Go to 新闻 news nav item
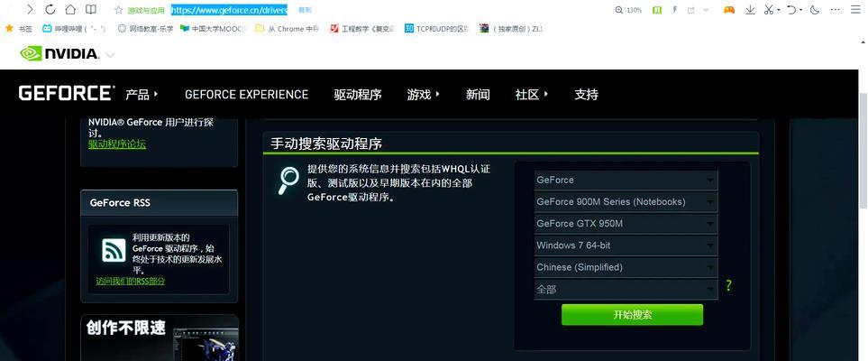 point(478,94)
